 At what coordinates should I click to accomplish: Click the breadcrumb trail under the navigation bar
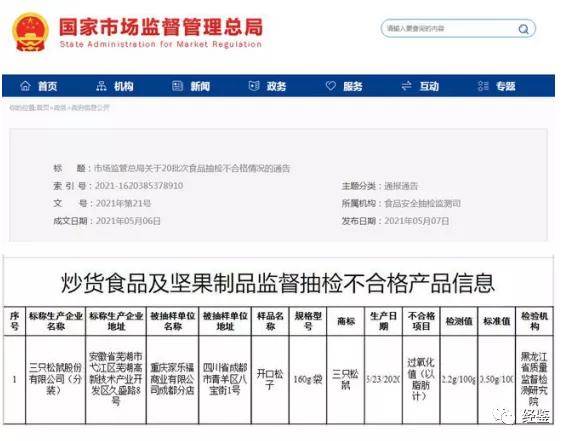[59, 108]
